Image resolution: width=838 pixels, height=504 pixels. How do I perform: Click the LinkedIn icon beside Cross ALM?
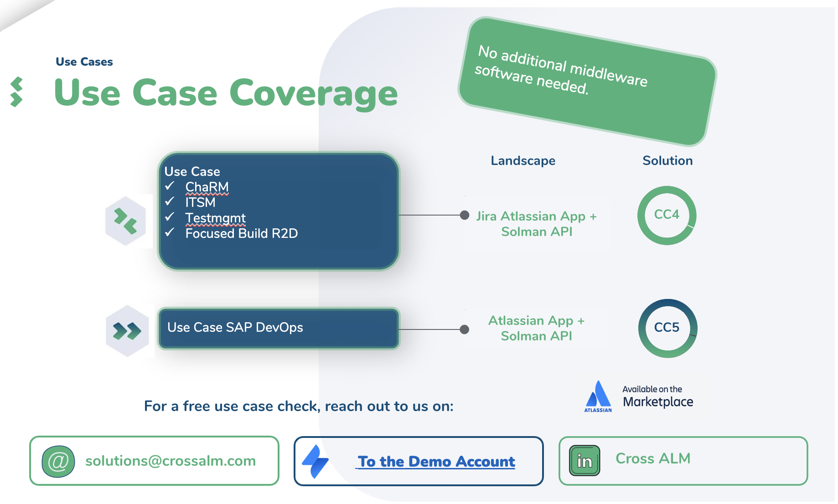tap(585, 460)
